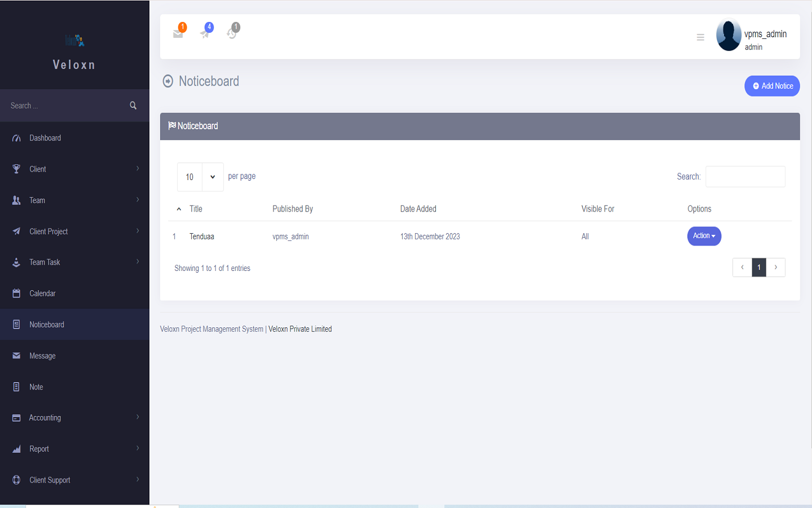Click the Team Task icon in sidebar

[x=15, y=262]
